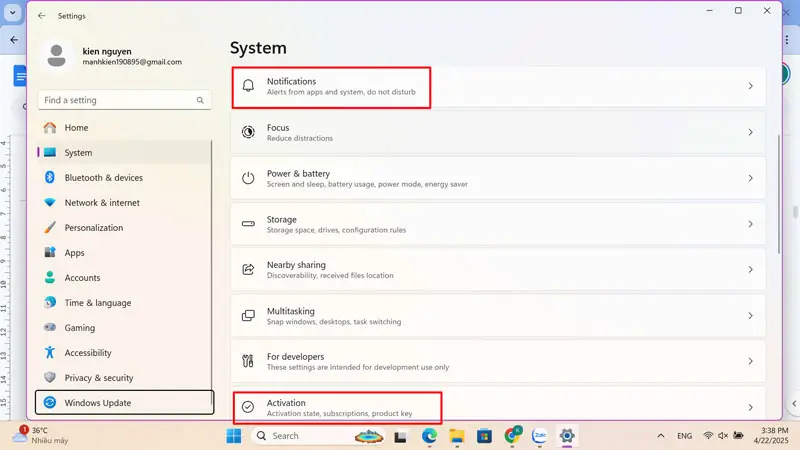Image resolution: width=800 pixels, height=450 pixels.
Task: Open the Activation settings
Action: click(498, 405)
